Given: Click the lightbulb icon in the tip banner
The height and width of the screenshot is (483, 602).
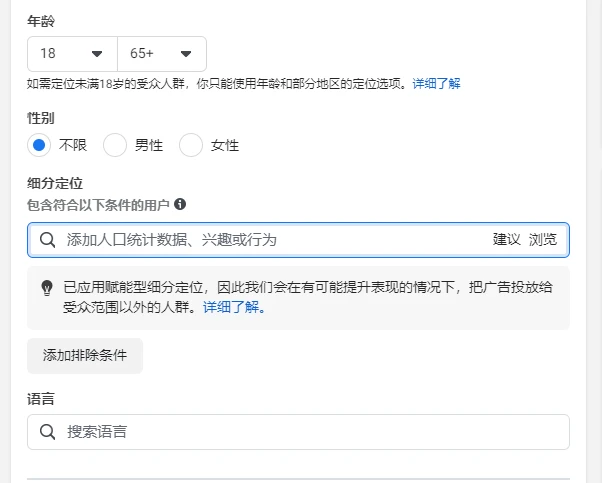Looking at the screenshot, I should pyautogui.click(x=47, y=288).
